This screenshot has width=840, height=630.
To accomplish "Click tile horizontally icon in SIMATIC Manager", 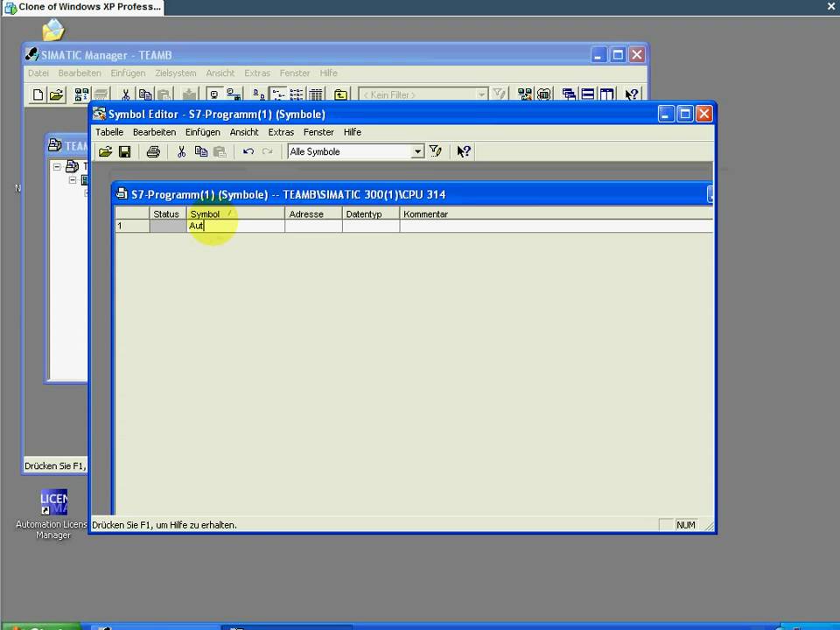I will point(588,94).
